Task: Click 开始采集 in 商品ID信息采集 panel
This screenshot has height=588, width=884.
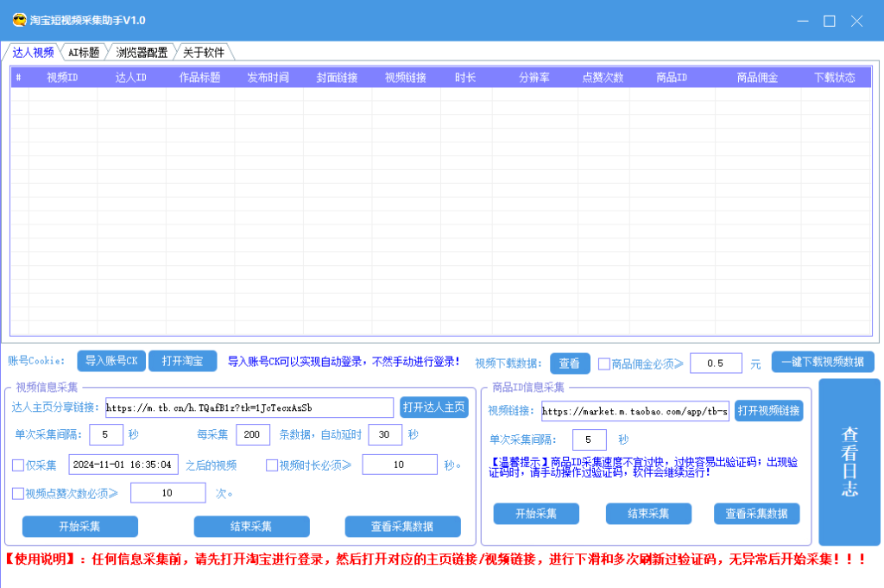Action: click(536, 514)
